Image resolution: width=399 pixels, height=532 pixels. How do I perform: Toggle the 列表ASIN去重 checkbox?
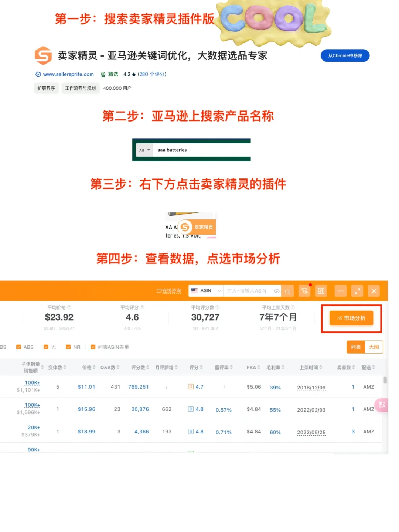click(93, 347)
